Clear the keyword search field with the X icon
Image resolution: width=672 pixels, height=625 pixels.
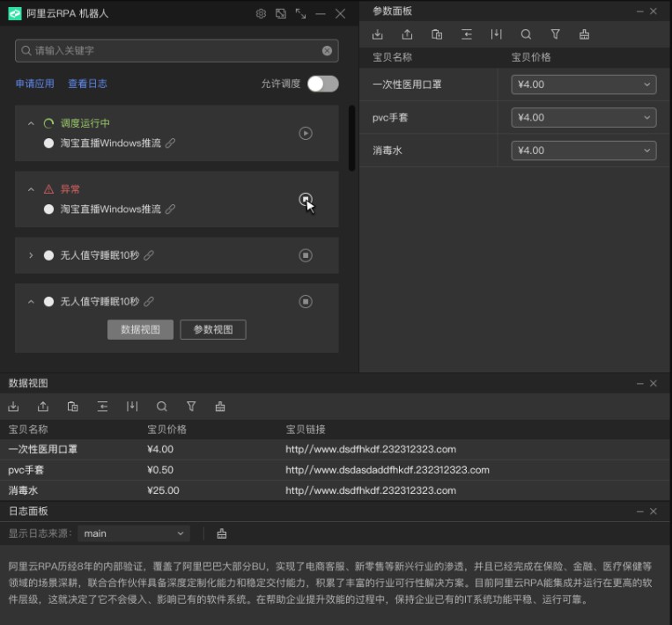pyautogui.click(x=327, y=51)
